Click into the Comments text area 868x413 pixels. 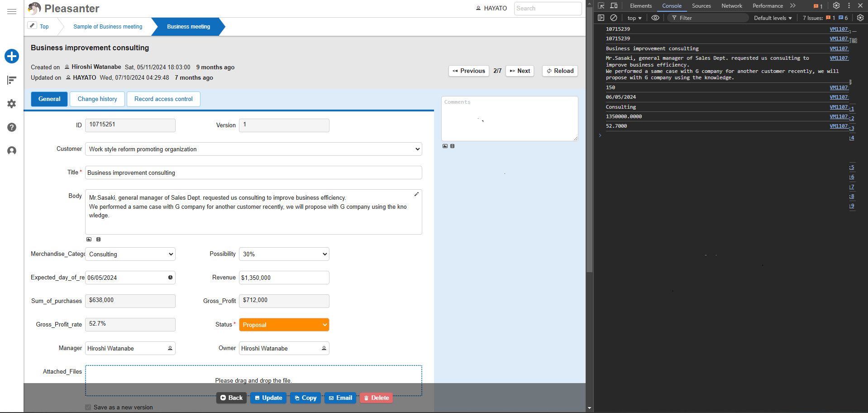point(510,119)
